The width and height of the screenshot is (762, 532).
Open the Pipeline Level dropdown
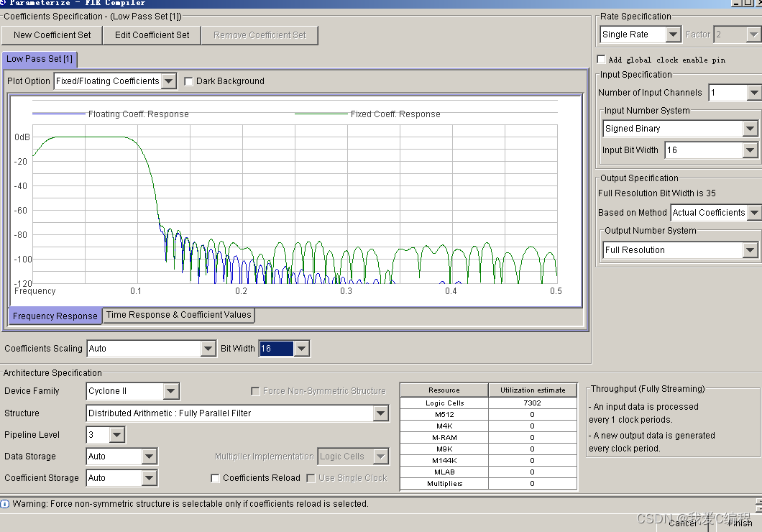[x=117, y=435]
